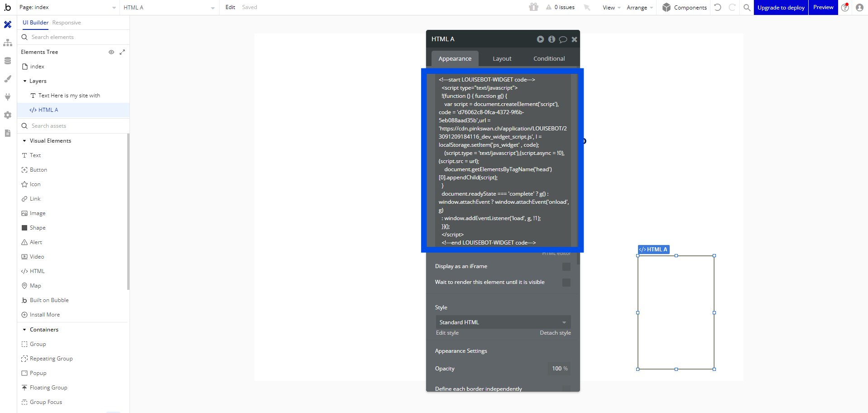
Task: Collapse the Containers section
Action: point(24,330)
